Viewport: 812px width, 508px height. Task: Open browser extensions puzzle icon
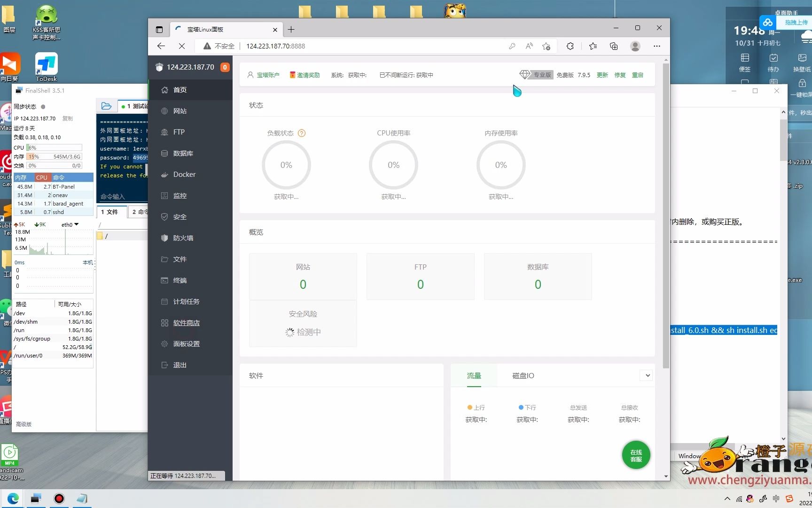click(x=570, y=46)
